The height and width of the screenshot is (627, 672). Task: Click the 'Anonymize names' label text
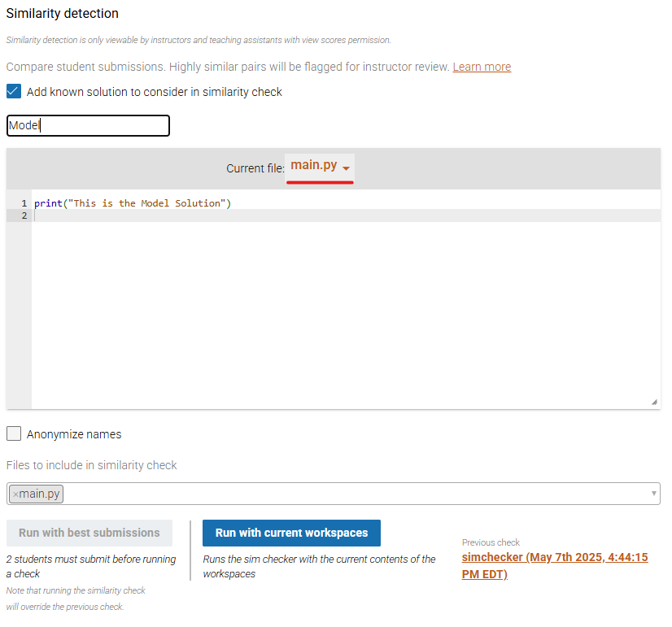[74, 434]
